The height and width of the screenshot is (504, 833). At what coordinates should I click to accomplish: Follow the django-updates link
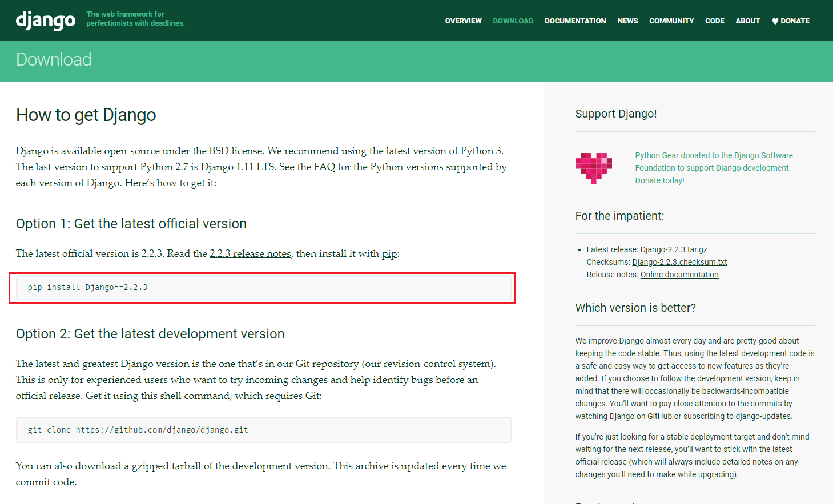click(x=763, y=416)
